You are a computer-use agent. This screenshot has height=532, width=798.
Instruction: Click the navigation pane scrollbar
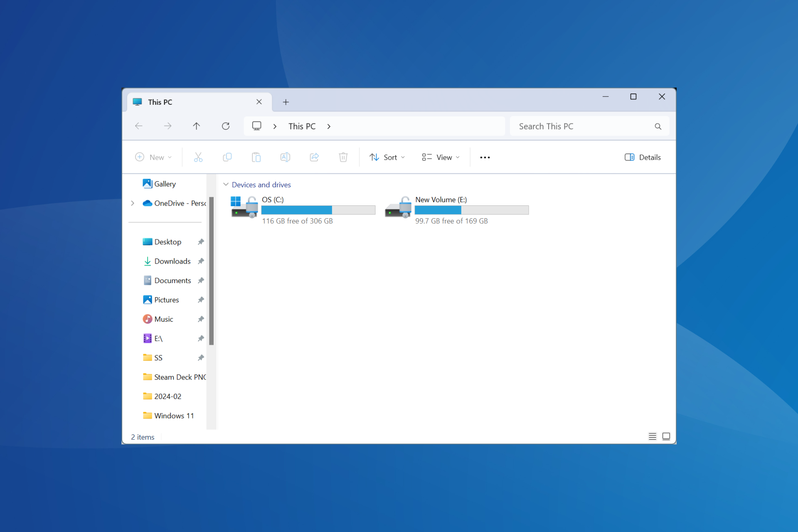(211, 271)
